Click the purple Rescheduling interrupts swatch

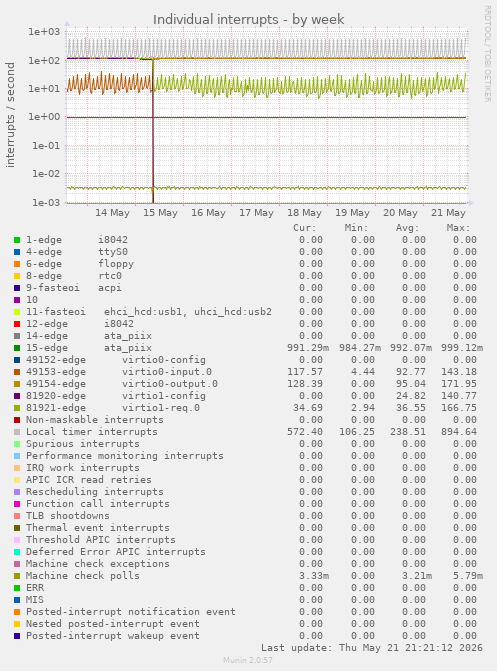click(x=17, y=492)
